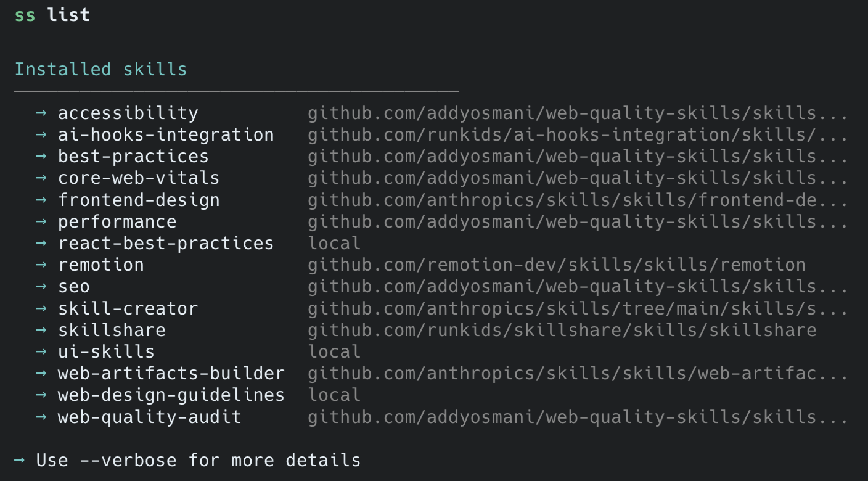Click the local source of ui-skills
The height and width of the screenshot is (481, 868).
[334, 352]
